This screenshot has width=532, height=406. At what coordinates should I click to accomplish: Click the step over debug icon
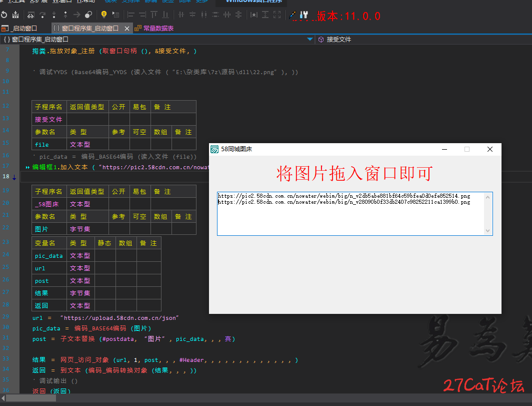click(x=31, y=15)
